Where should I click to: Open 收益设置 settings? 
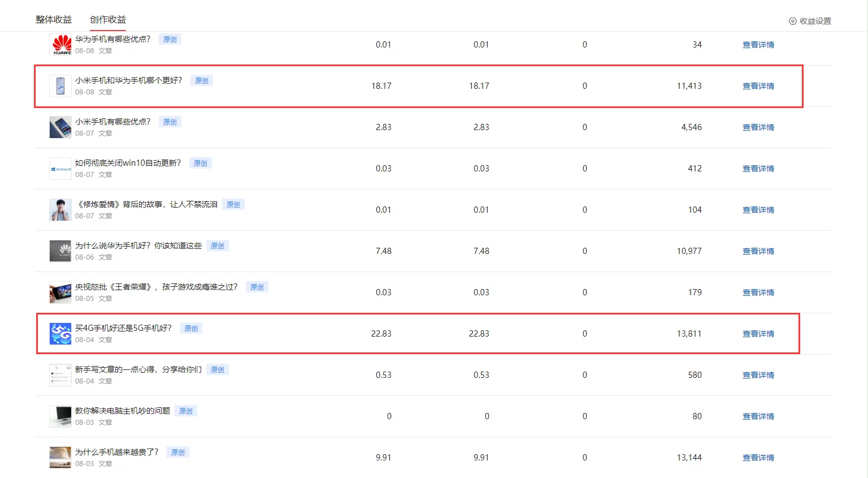[810, 21]
